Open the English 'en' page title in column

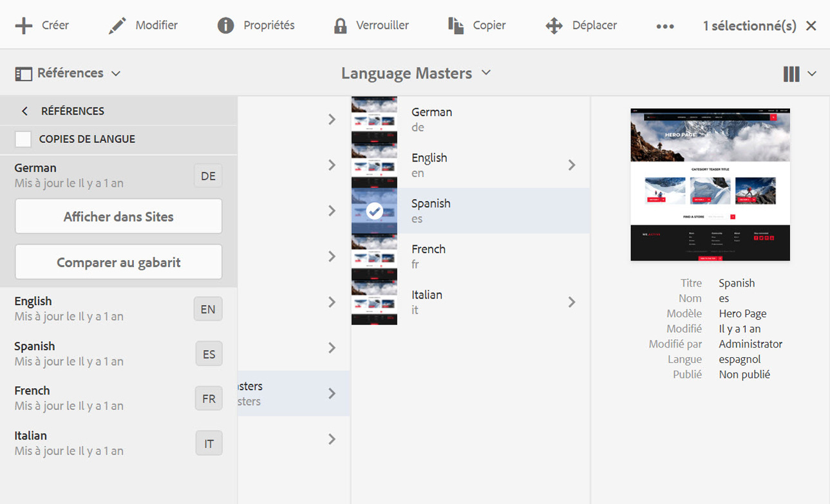tap(429, 158)
